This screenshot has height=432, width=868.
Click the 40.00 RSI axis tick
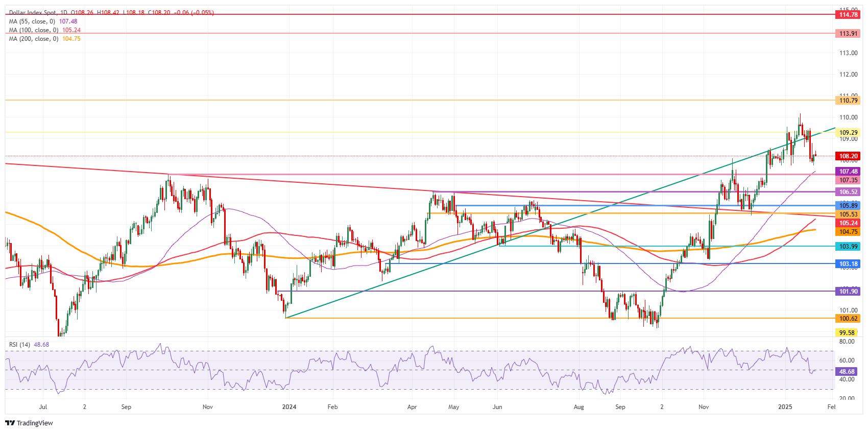pyautogui.click(x=848, y=379)
